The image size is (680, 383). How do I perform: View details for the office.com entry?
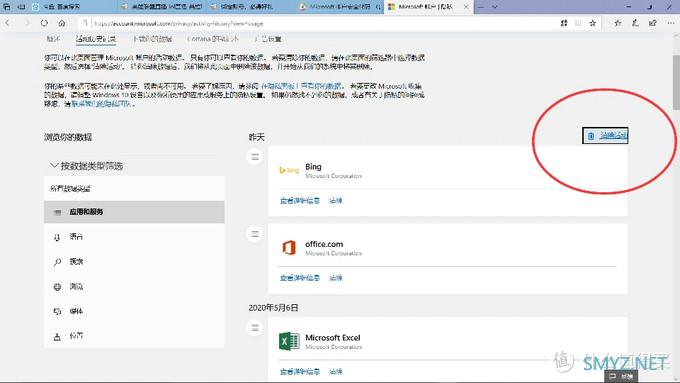tap(300, 278)
